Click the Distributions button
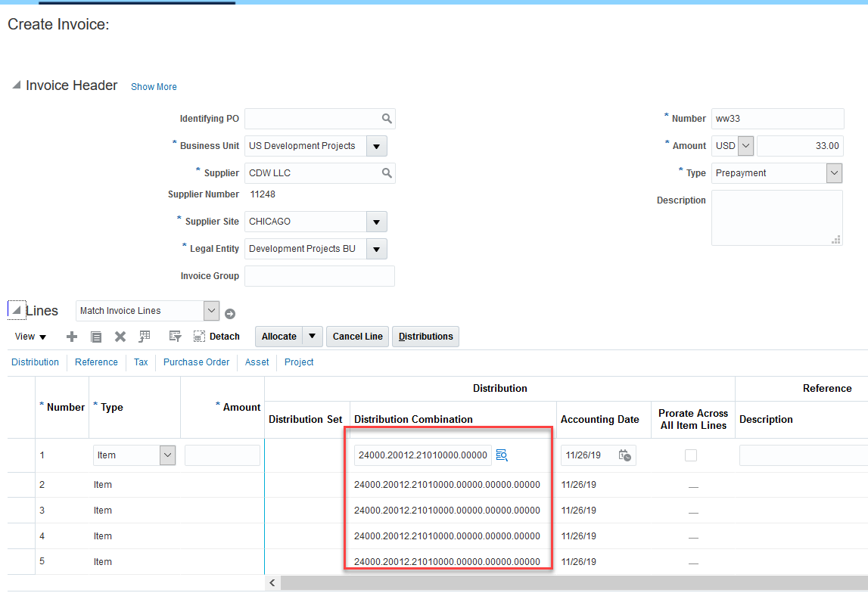 click(425, 336)
